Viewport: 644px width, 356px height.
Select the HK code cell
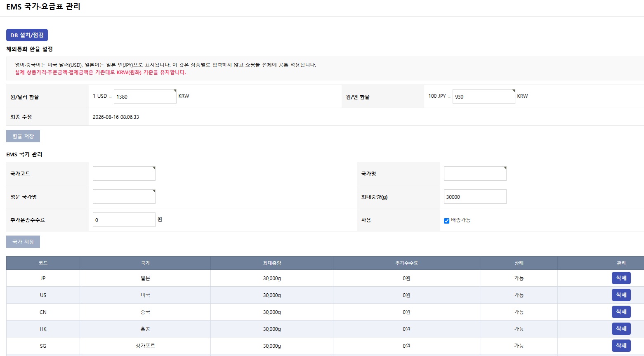43,329
